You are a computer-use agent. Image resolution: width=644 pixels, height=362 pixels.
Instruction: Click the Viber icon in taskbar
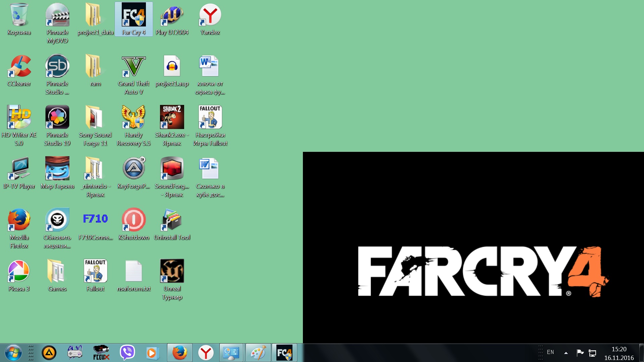127,353
